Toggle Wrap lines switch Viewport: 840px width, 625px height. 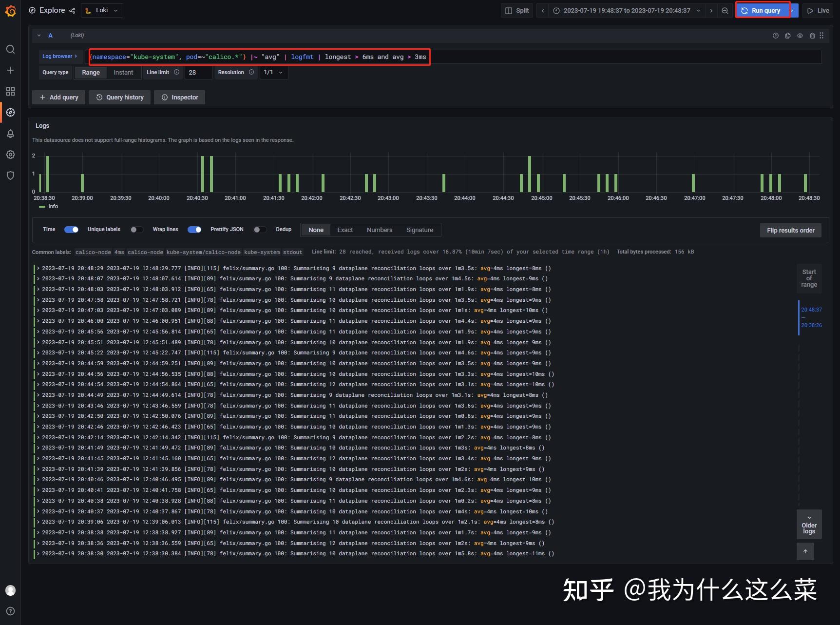(x=194, y=230)
